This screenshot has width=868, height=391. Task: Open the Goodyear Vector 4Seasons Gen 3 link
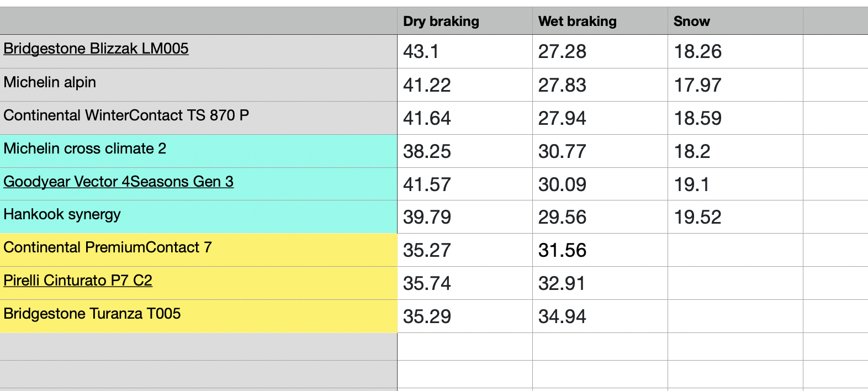(x=118, y=182)
